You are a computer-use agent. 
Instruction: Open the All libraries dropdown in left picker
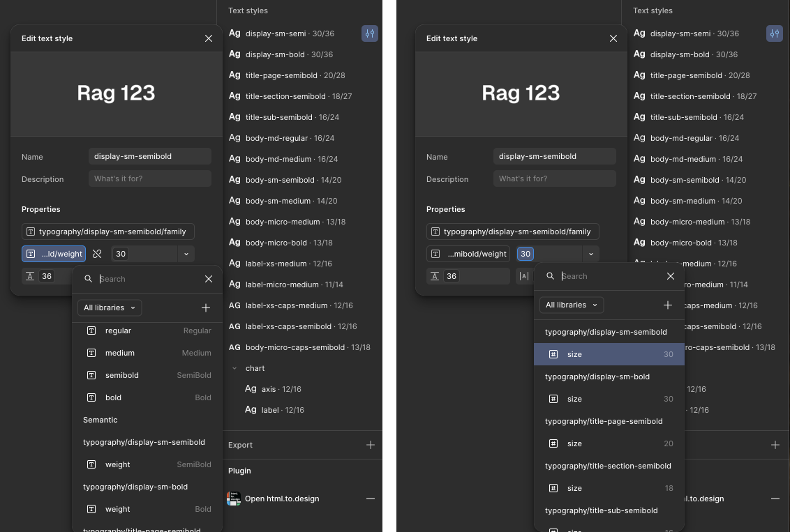110,307
